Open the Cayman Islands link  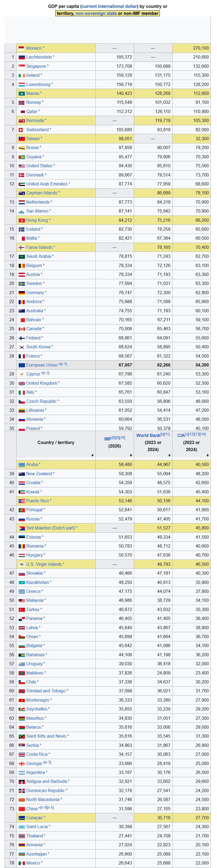point(42,193)
